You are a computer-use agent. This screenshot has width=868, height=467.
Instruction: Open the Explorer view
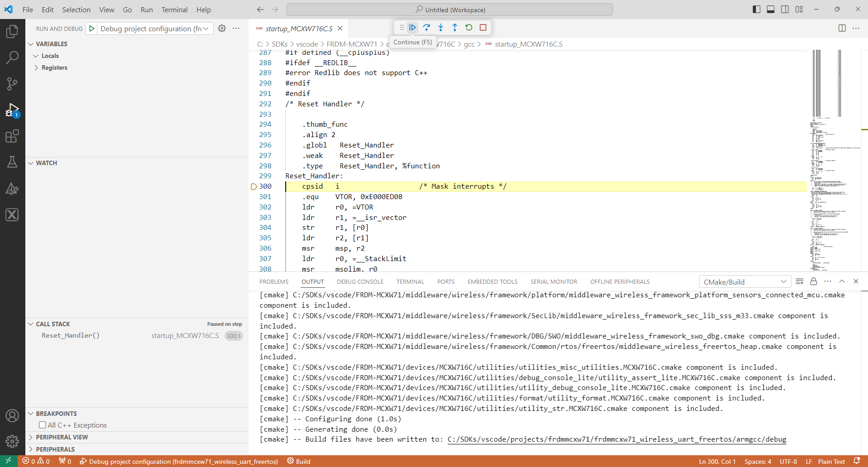coord(12,31)
